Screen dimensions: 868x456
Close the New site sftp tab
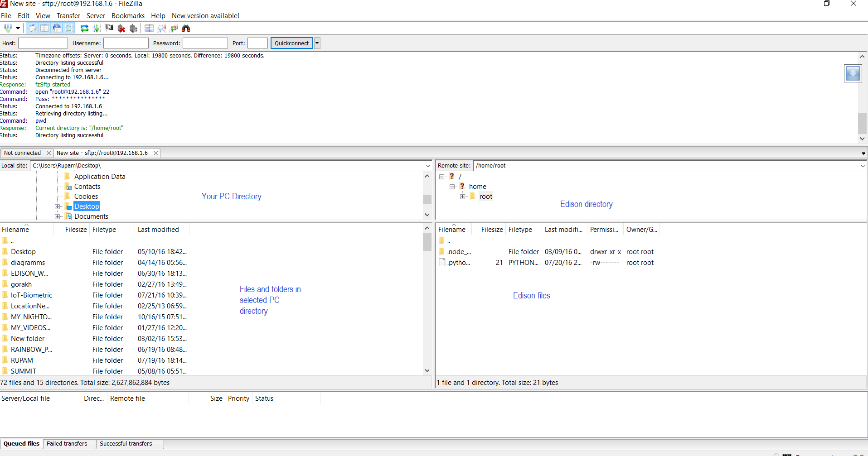(x=155, y=153)
